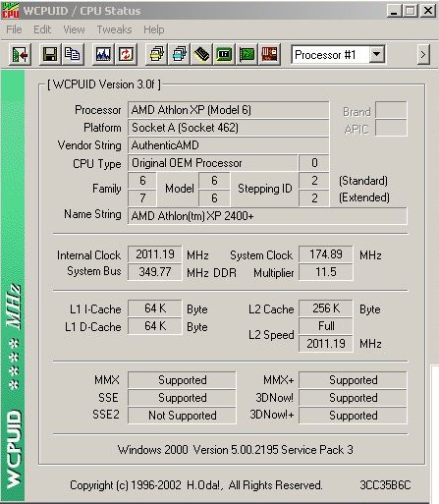439x504 pixels.
Task: Maximize the WCPUID window
Action: tap(411, 11)
